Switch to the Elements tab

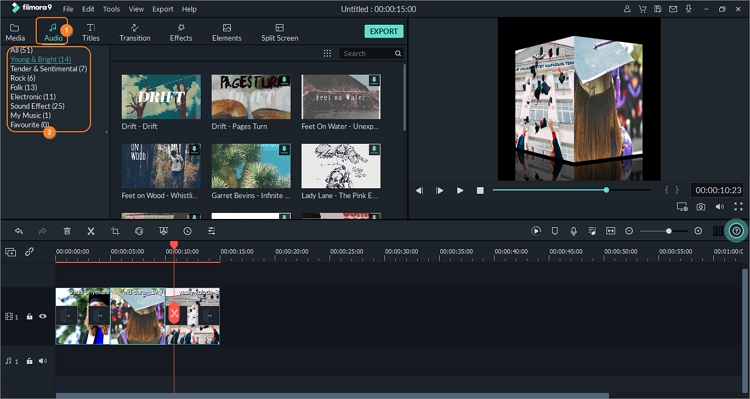[x=227, y=32]
